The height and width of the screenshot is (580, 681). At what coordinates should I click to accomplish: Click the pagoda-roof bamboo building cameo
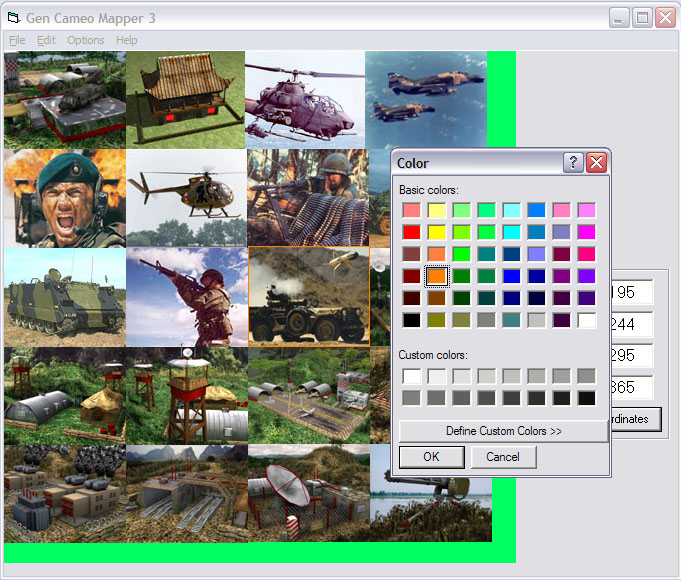[186, 100]
